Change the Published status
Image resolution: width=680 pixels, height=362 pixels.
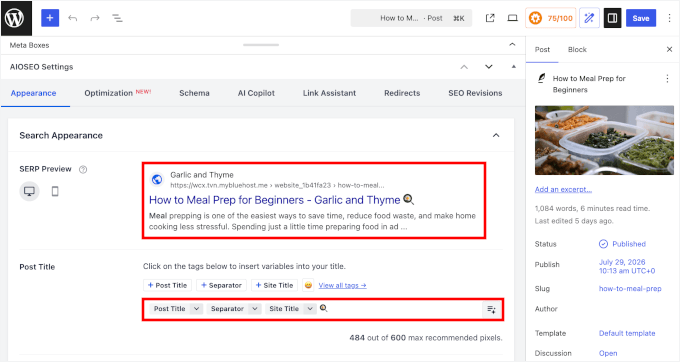tap(622, 244)
